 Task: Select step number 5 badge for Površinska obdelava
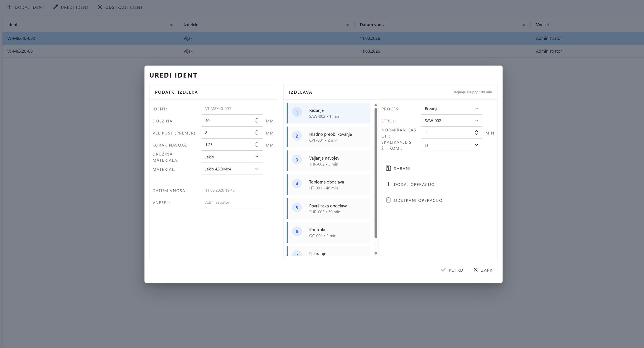(x=297, y=208)
